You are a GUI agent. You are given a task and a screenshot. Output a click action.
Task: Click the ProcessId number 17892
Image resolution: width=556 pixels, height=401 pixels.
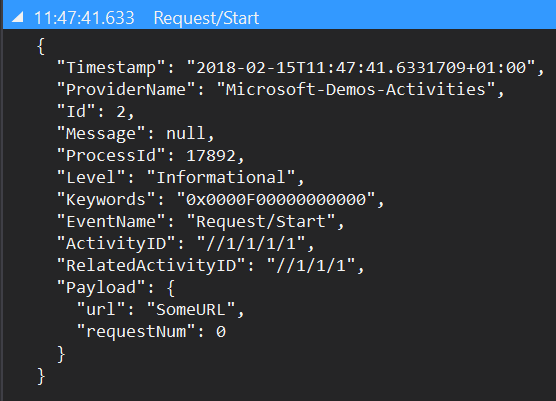(211, 155)
